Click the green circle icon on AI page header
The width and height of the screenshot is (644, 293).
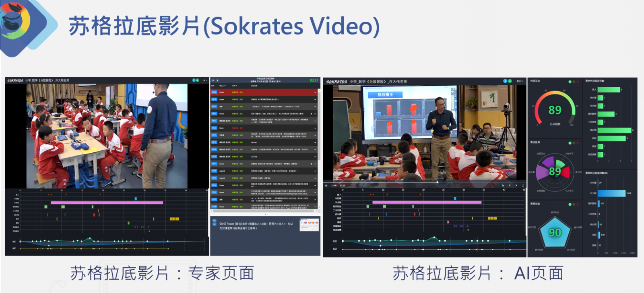click(510, 81)
